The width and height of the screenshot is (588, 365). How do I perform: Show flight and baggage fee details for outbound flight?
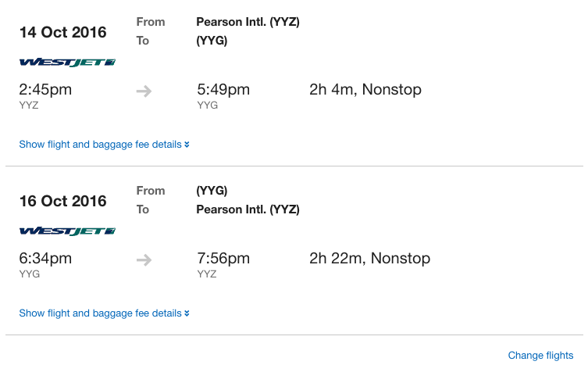100,145
